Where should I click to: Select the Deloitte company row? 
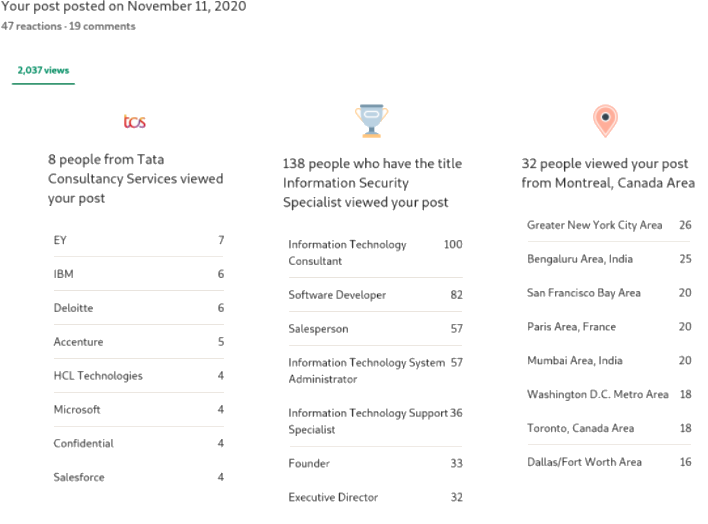coord(139,308)
